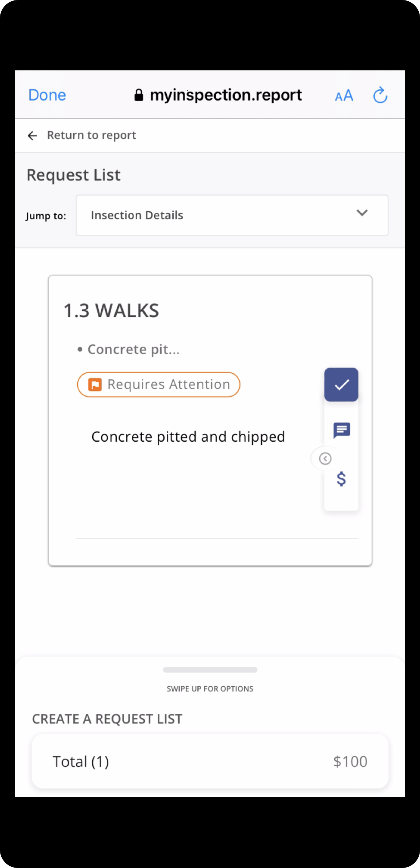Open the Jump to dropdown
Screen dimensions: 420x868
232,215
